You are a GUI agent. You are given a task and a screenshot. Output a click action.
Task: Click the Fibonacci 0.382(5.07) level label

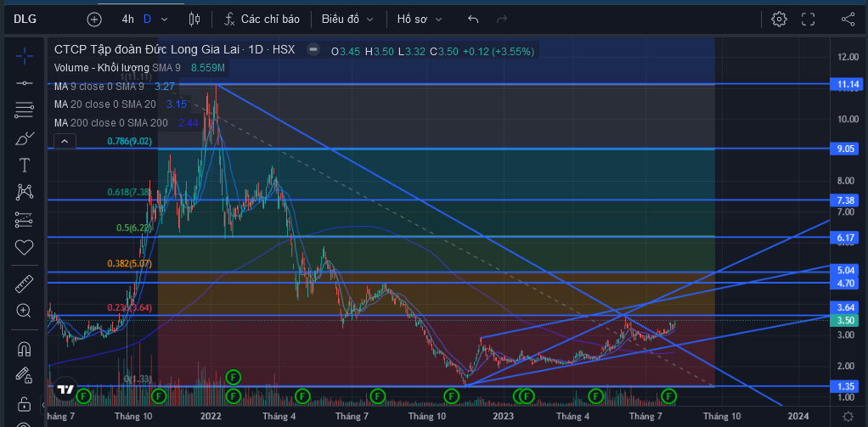130,264
